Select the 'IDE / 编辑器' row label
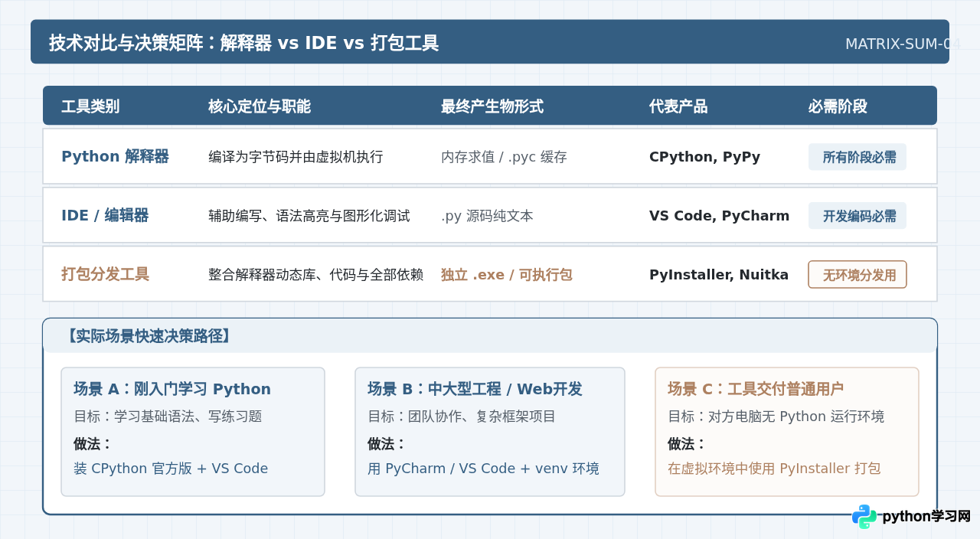Viewport: 980px width, 539px height. point(105,216)
